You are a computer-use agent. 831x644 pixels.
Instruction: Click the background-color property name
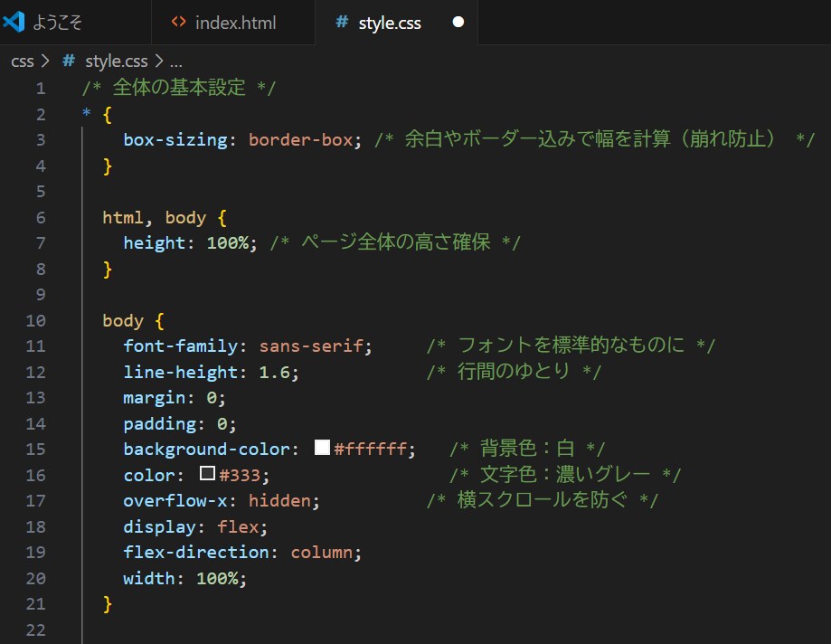(x=207, y=449)
